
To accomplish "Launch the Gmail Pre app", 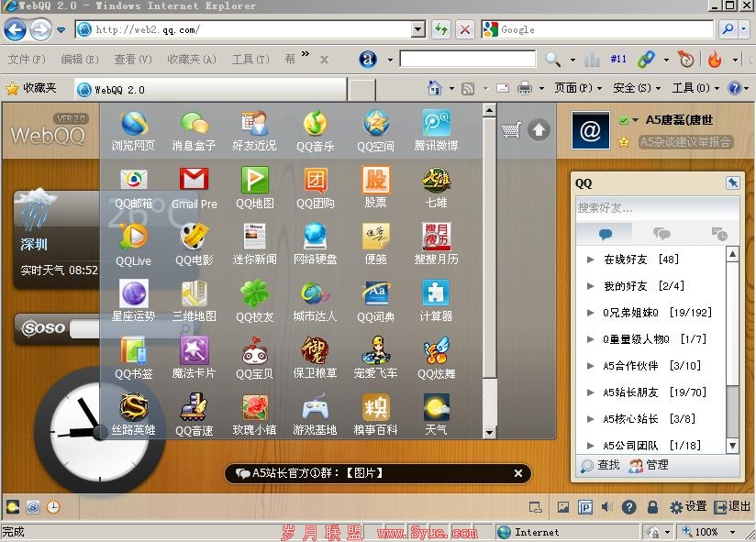I will coord(194,188).
